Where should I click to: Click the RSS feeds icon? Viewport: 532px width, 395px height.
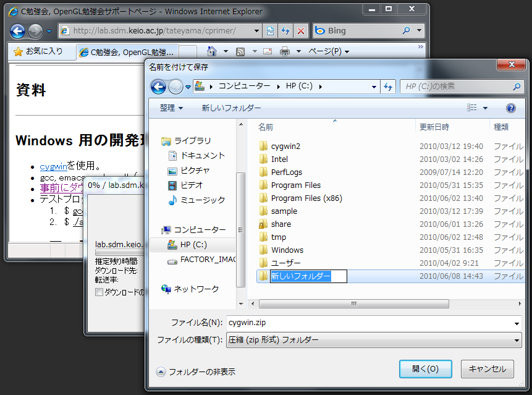click(x=240, y=51)
